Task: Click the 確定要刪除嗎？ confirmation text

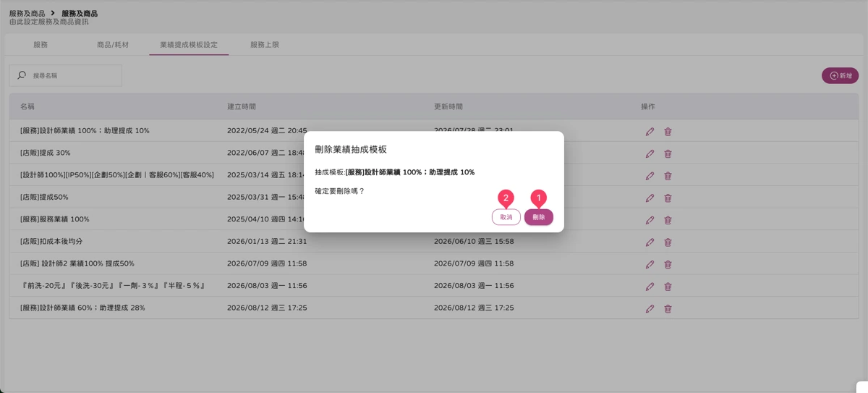Action: (340, 191)
